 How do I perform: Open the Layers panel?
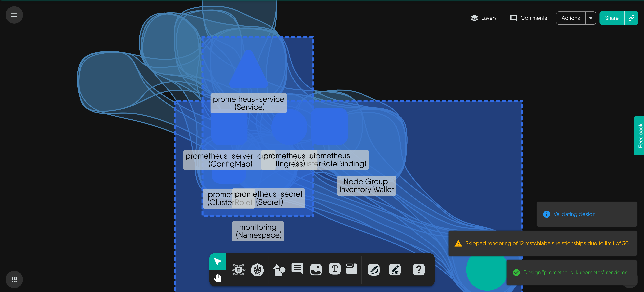tap(483, 18)
